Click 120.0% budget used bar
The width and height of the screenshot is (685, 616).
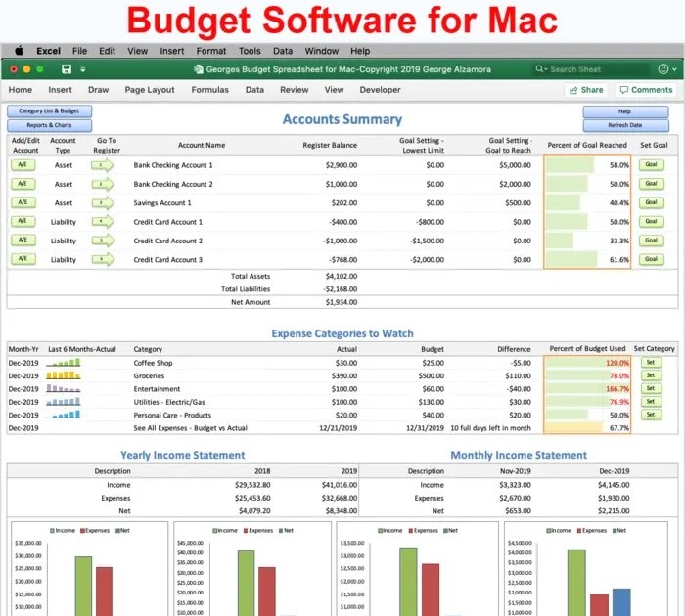[587, 363]
